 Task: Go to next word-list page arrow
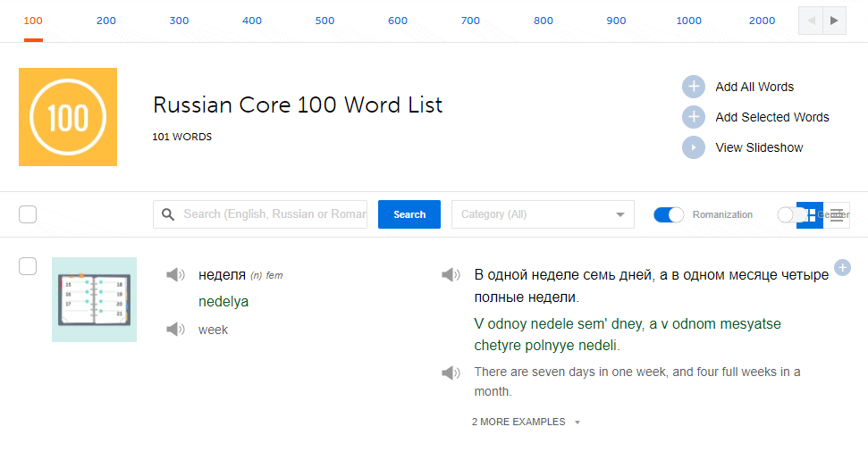834,21
